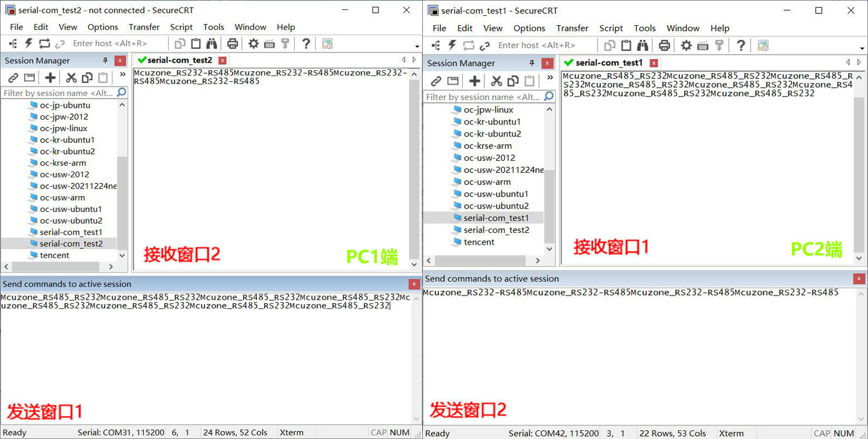Toggle pin on left window's Session Manager panel
This screenshot has width=868, height=439.
(105, 60)
